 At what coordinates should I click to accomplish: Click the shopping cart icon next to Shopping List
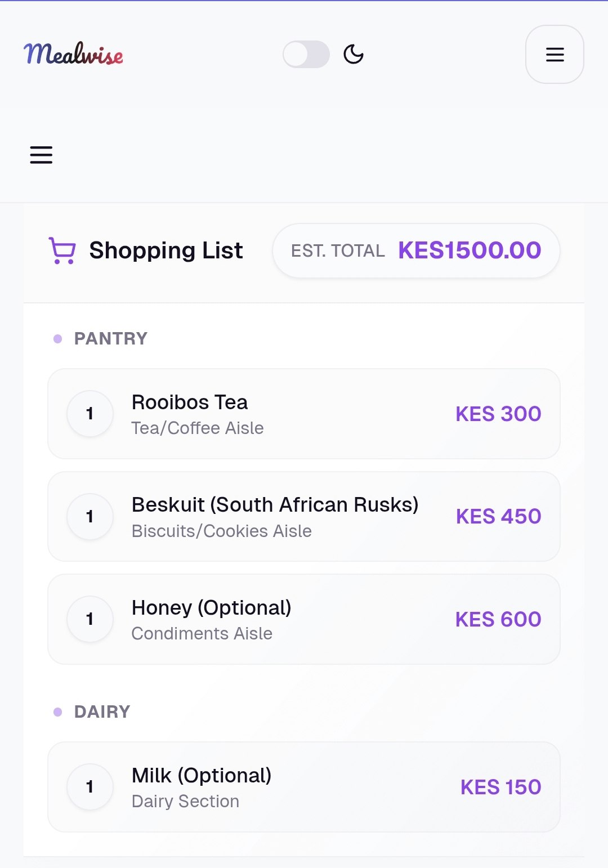[x=61, y=250]
